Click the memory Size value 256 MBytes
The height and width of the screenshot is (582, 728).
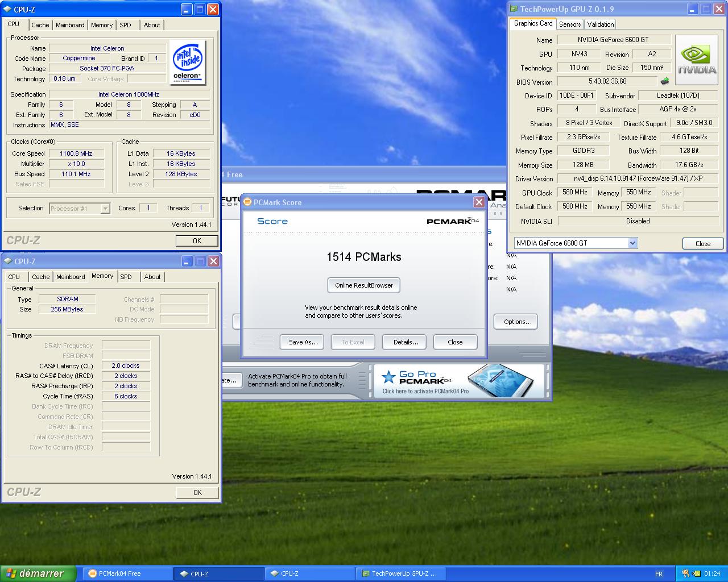coord(67,309)
